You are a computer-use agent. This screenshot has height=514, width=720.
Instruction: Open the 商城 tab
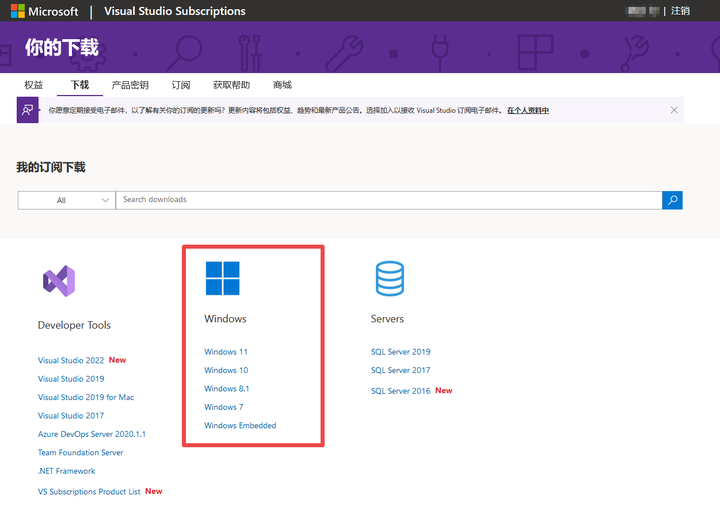[x=282, y=85]
